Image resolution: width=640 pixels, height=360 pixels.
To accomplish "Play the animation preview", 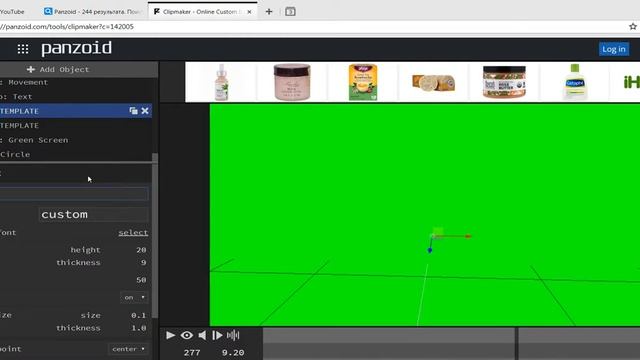I will point(171,335).
